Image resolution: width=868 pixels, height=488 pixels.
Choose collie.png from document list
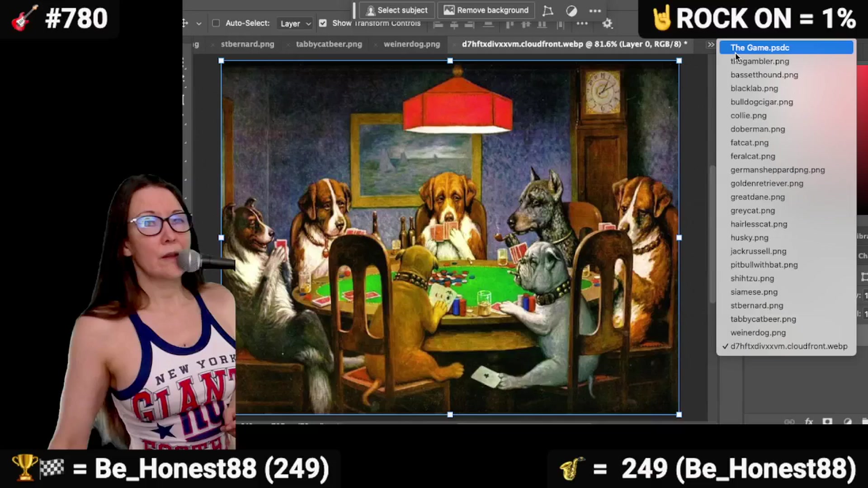point(786,115)
